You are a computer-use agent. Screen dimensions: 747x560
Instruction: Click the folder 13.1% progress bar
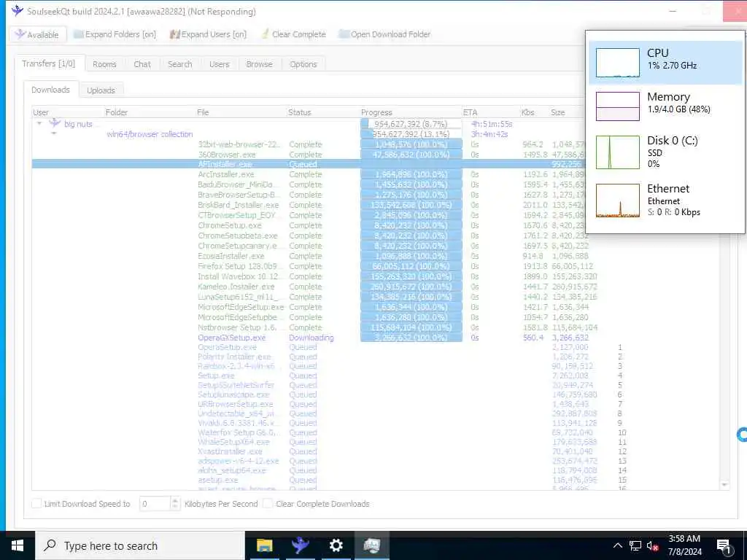click(411, 134)
